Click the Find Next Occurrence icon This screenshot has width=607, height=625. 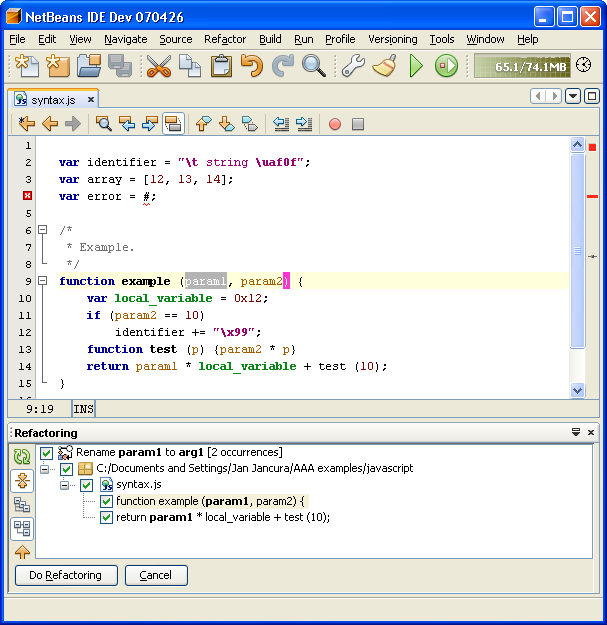click(x=150, y=124)
